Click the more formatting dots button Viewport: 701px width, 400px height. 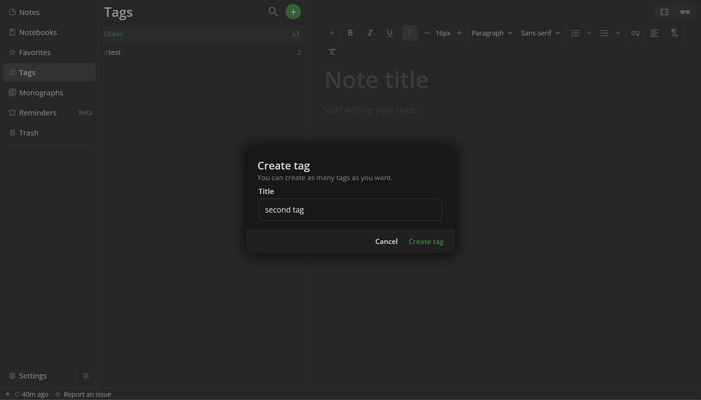point(409,33)
